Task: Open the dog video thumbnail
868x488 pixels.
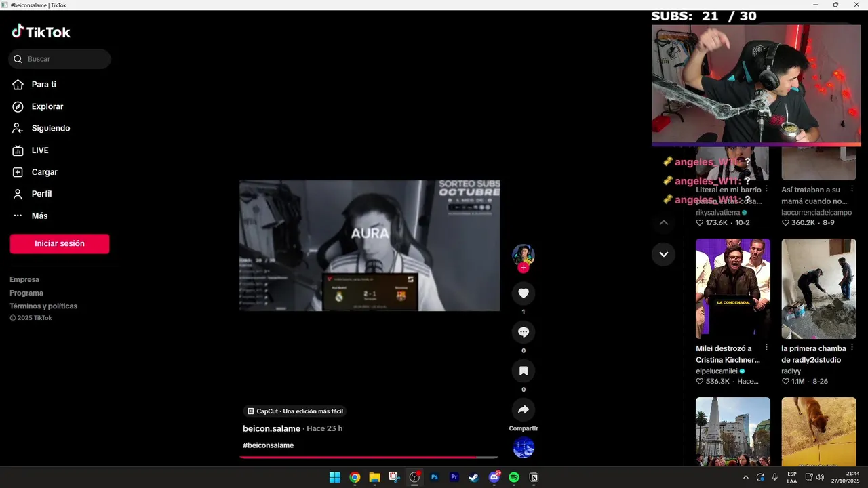Action: pos(818,432)
